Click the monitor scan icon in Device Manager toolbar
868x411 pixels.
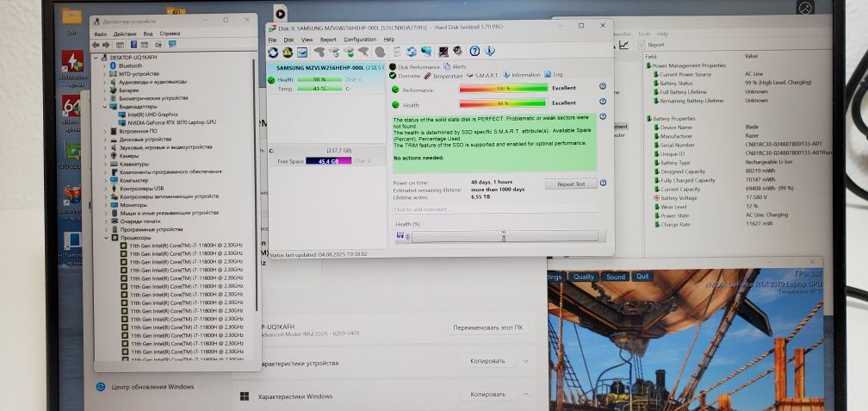pos(172,44)
